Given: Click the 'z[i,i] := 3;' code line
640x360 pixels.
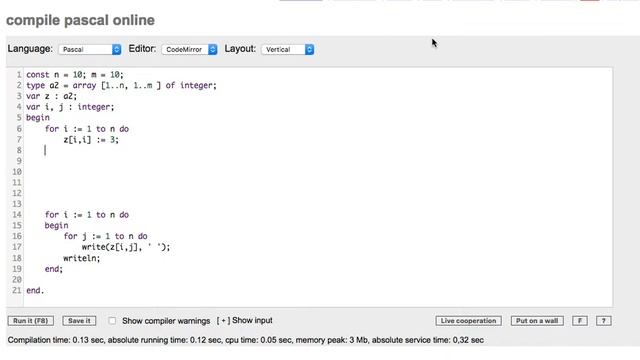Looking at the screenshot, I should tap(91, 140).
